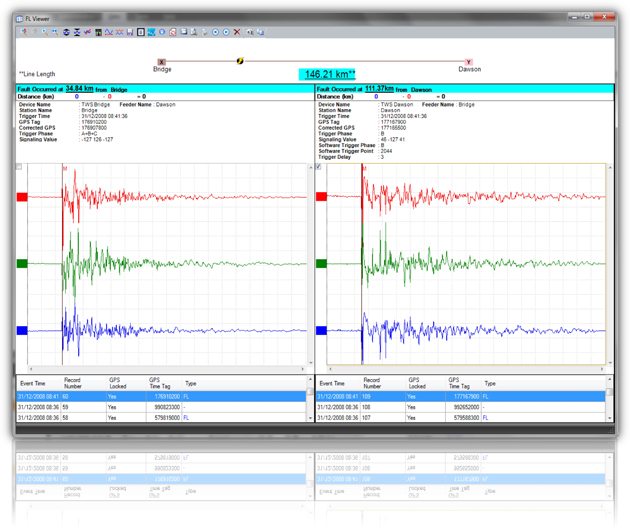Click the zoom out magnifier toolbar icon
The image size is (630, 528).
54,32
